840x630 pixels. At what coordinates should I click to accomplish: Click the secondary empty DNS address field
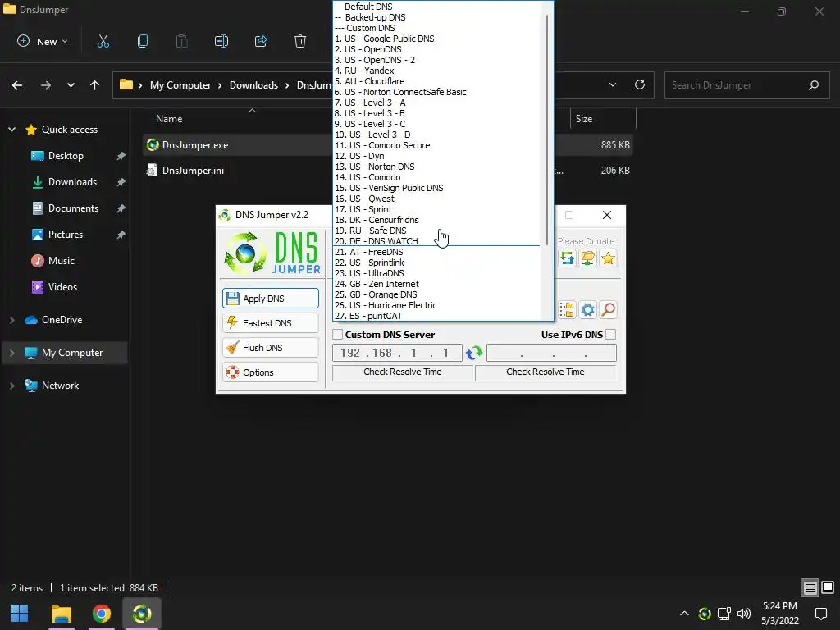[551, 353]
